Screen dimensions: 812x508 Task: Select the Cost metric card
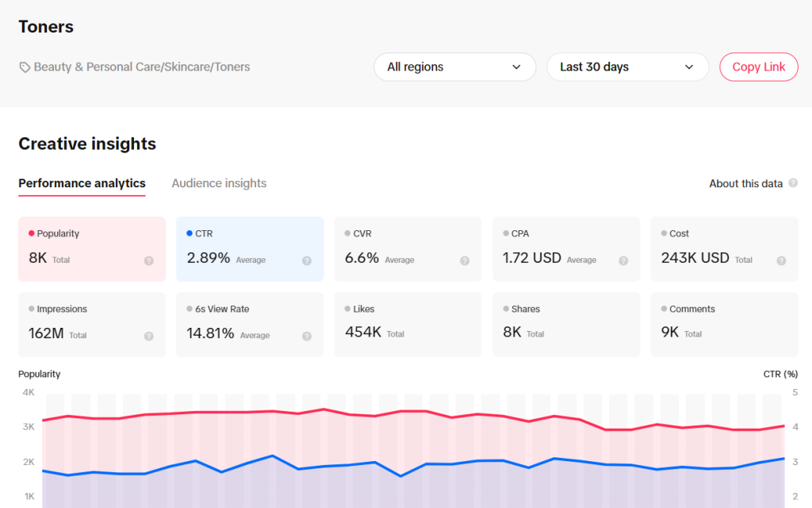point(724,248)
